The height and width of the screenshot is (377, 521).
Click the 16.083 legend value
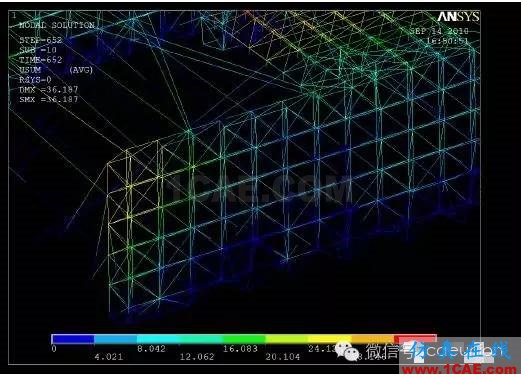pos(240,349)
